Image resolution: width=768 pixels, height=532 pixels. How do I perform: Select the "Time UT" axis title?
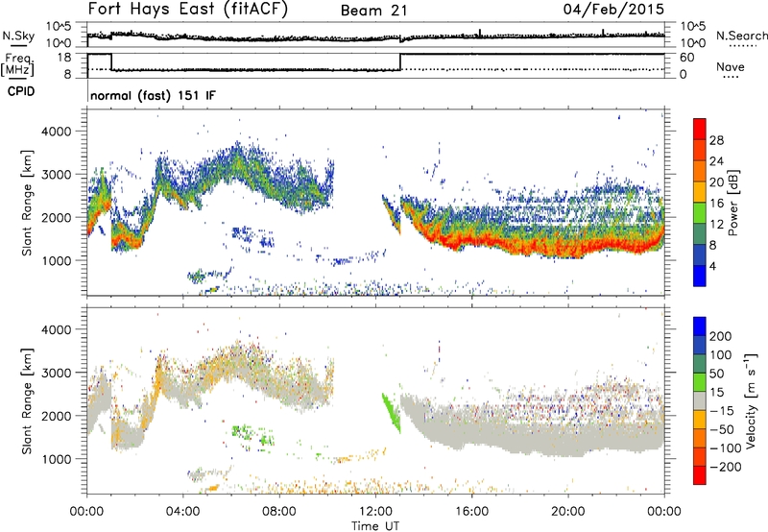click(x=375, y=526)
